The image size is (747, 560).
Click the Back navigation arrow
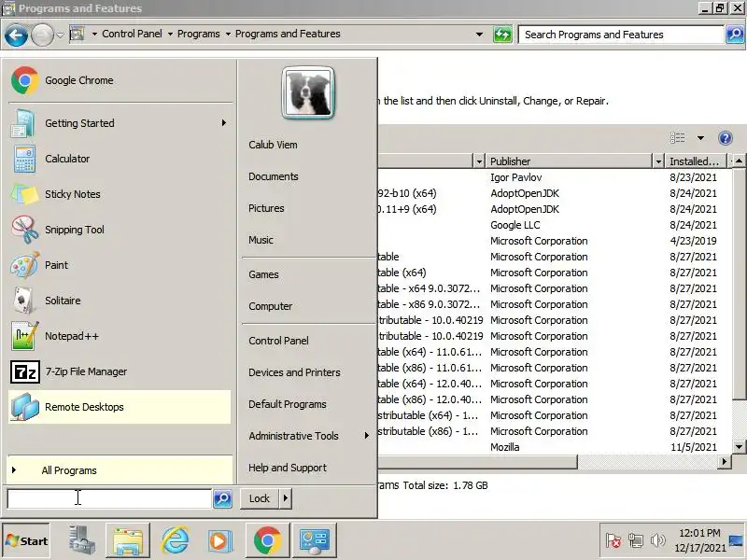pyautogui.click(x=16, y=35)
